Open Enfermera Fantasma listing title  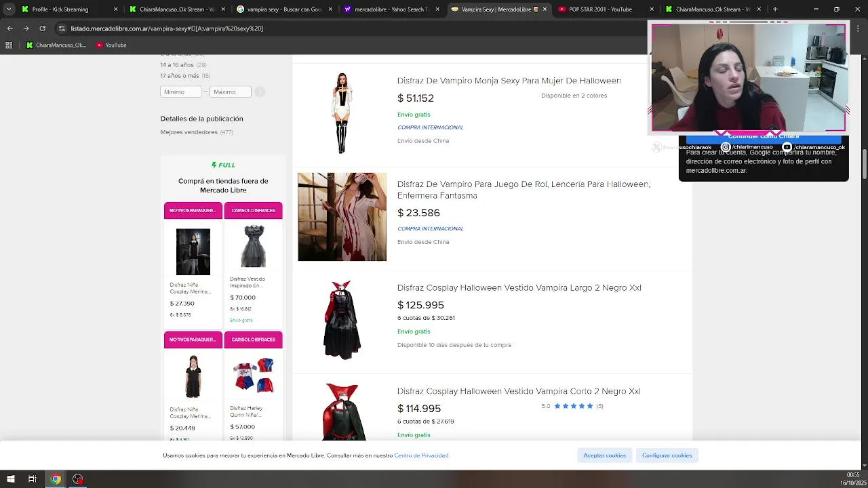[524, 190]
